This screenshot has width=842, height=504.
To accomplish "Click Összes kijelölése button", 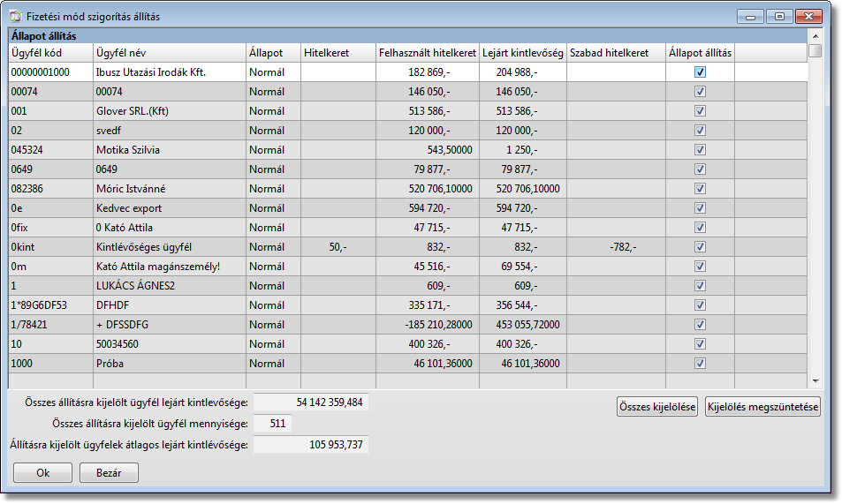I will 657,407.
